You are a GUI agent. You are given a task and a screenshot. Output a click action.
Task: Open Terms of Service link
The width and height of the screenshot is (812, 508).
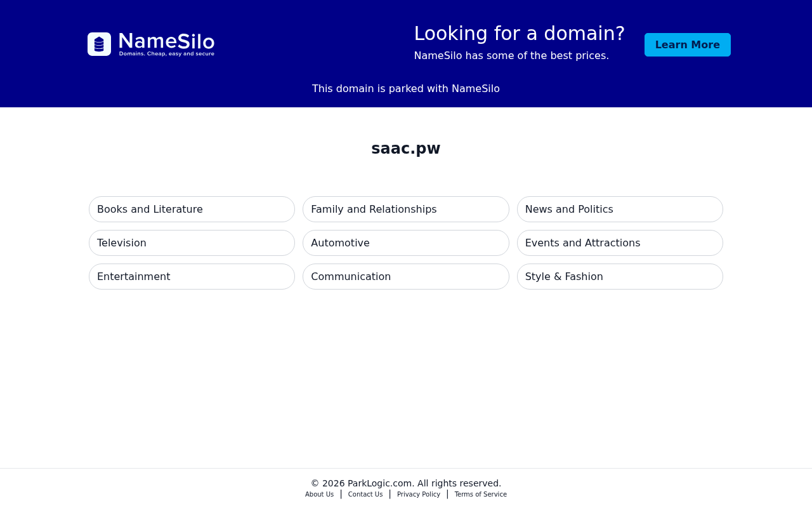[x=481, y=495]
